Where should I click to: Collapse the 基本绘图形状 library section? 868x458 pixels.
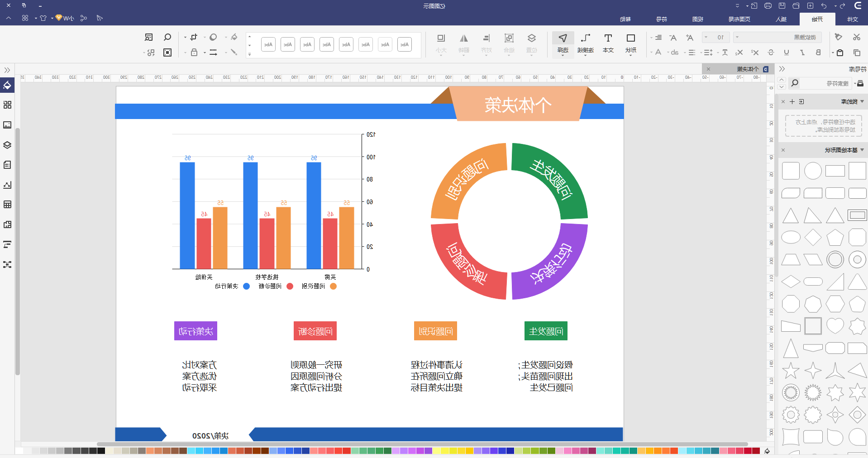pyautogui.click(x=862, y=150)
